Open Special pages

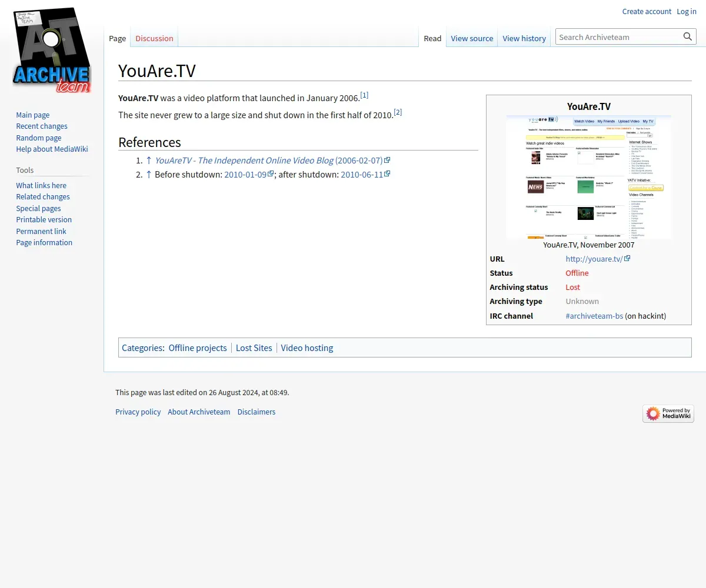tap(38, 209)
